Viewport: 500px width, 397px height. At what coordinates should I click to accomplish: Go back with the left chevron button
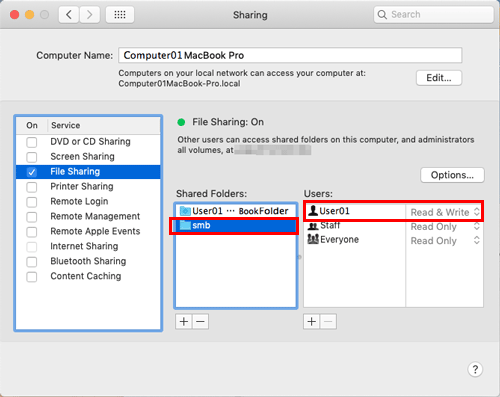[69, 15]
